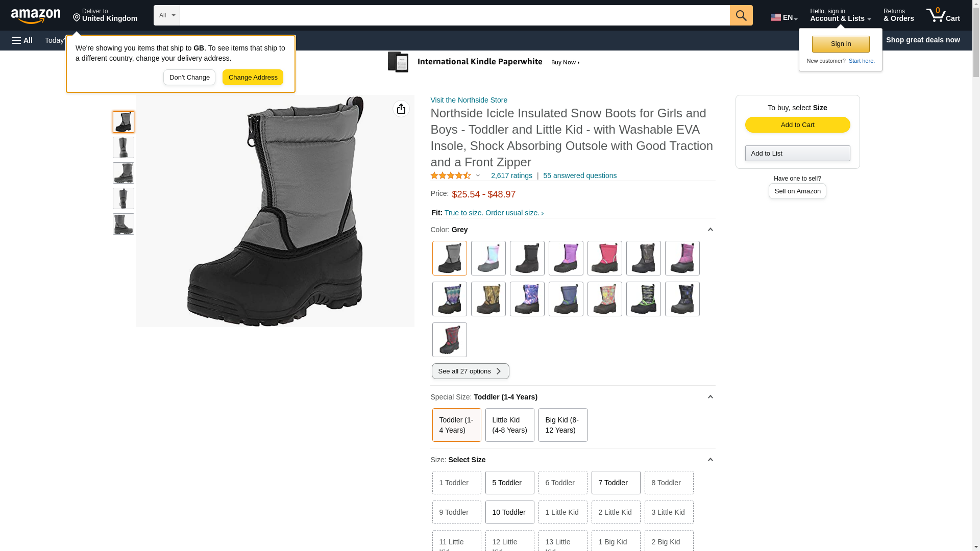Open the shopping cart icon
The image size is (980, 551).
(943, 15)
